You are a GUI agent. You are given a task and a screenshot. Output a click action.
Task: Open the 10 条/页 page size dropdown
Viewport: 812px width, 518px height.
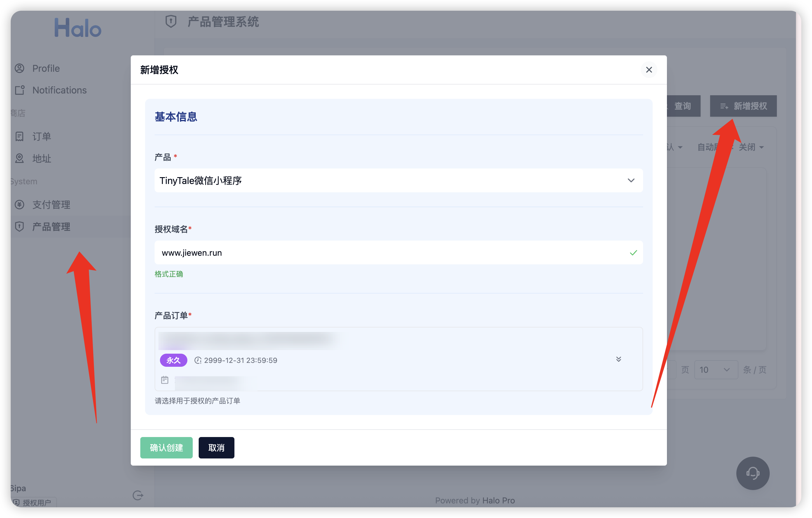715,370
